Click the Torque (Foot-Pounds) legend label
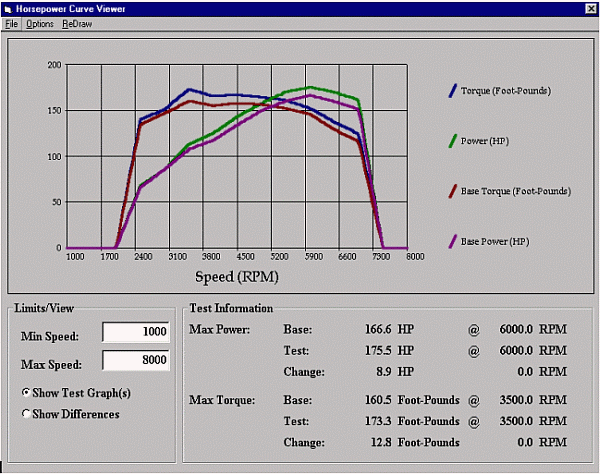The image size is (600, 474). coord(505,91)
